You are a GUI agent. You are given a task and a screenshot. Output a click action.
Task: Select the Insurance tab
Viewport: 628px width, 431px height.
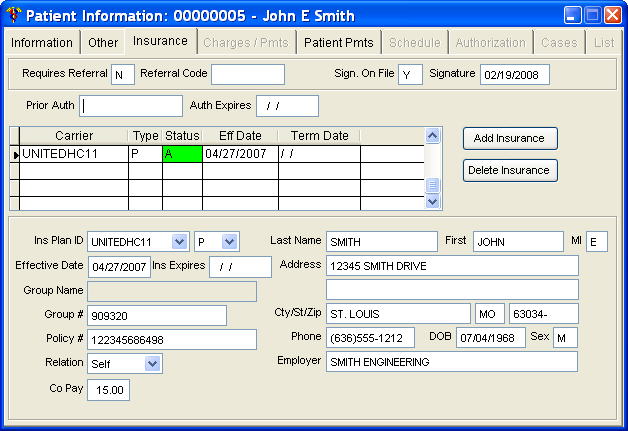(x=160, y=41)
